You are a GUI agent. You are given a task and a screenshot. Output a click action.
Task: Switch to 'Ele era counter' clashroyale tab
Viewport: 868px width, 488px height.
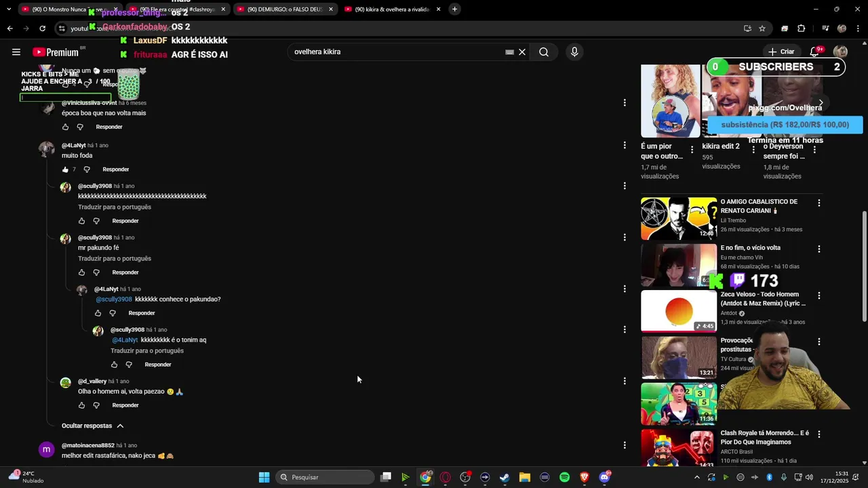(x=176, y=9)
